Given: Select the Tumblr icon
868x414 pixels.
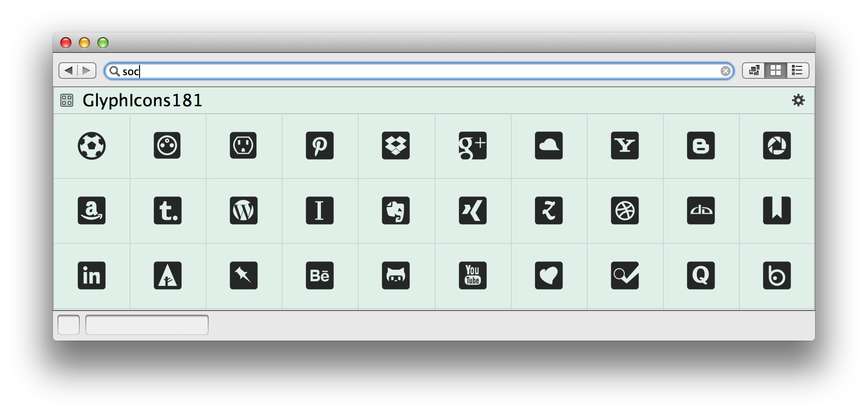Looking at the screenshot, I should (167, 211).
